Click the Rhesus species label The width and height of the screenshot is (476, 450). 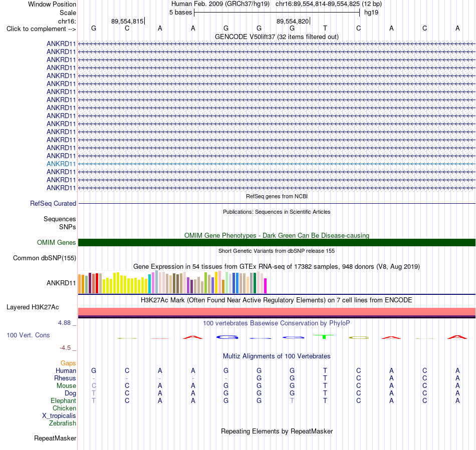point(65,378)
